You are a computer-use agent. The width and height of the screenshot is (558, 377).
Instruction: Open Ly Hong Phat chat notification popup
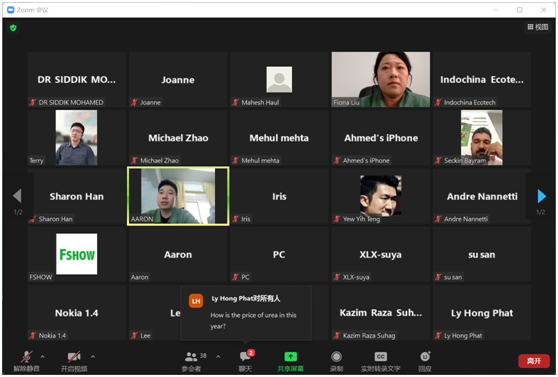pos(246,313)
